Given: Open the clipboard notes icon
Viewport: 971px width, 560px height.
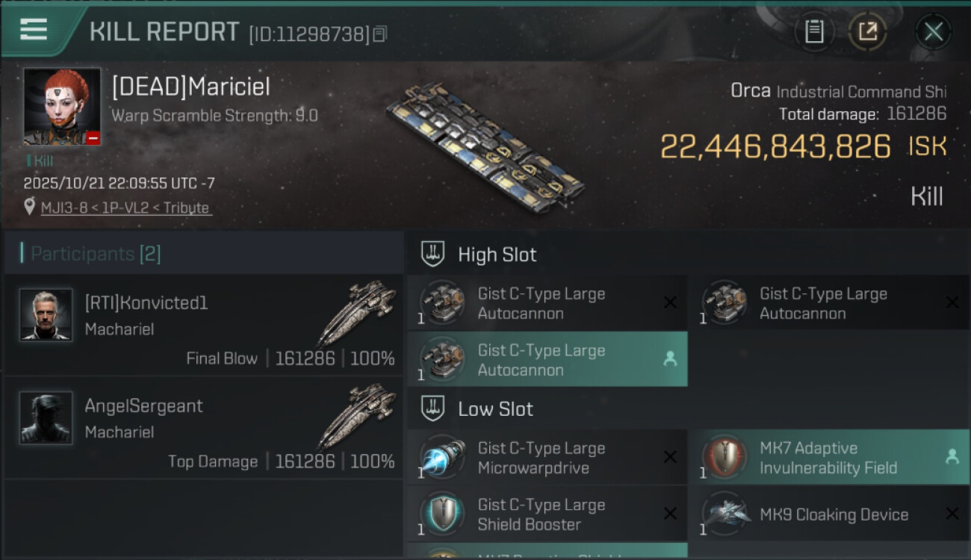Looking at the screenshot, I should pos(814,31).
